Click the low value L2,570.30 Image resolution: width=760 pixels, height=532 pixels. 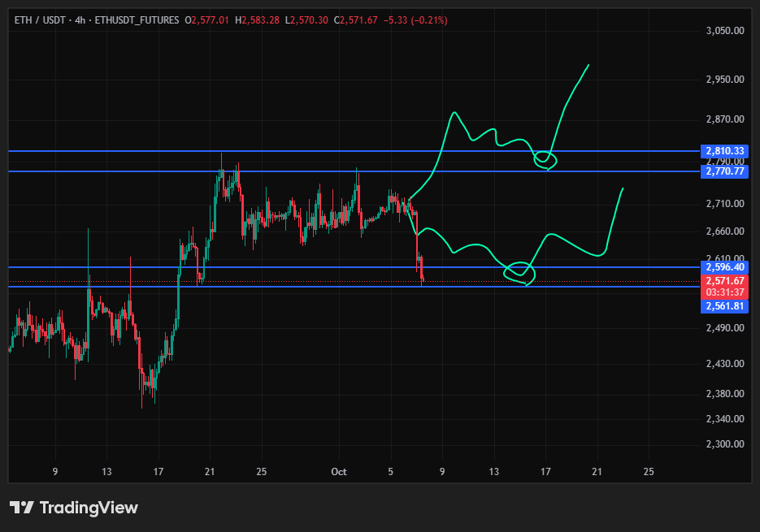[x=306, y=20]
